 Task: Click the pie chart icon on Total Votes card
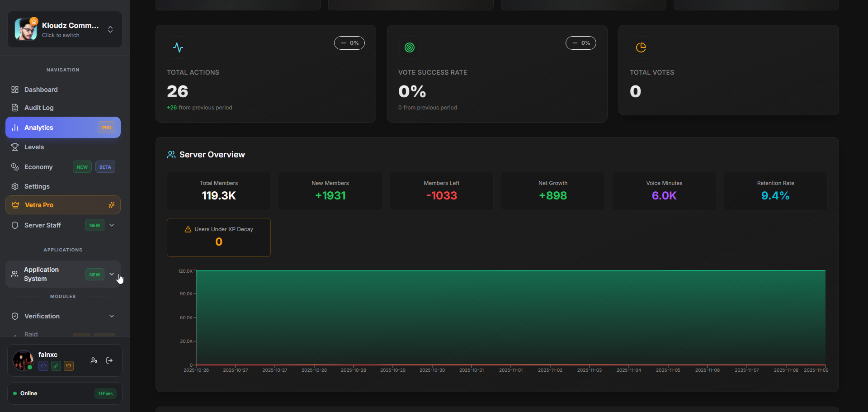[x=641, y=47]
